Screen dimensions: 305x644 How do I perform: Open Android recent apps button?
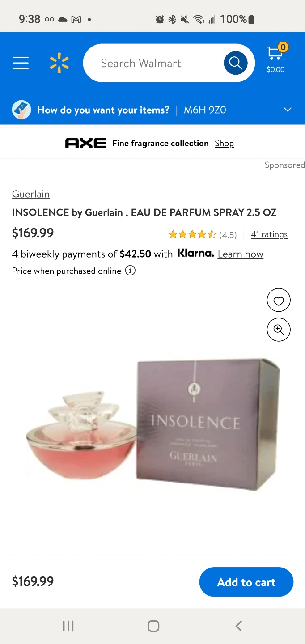pyautogui.click(x=68, y=626)
